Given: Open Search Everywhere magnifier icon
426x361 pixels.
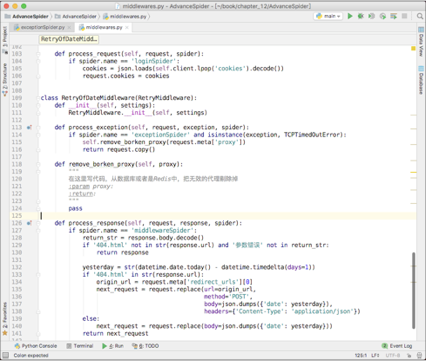Looking at the screenshot, I should click(x=420, y=16).
